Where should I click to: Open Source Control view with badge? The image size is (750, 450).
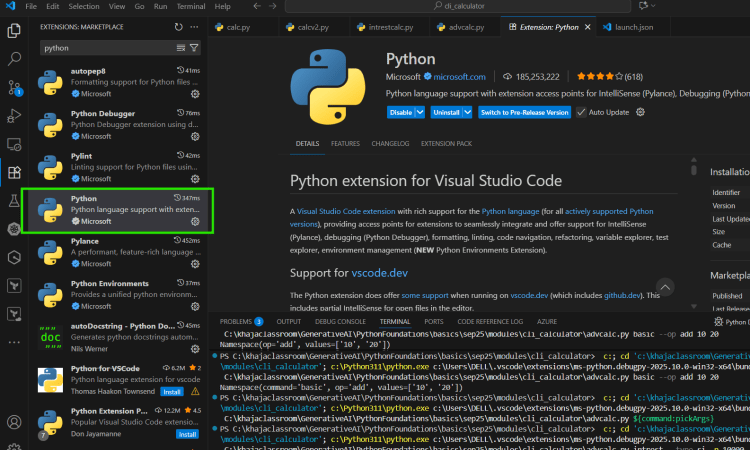click(14, 88)
